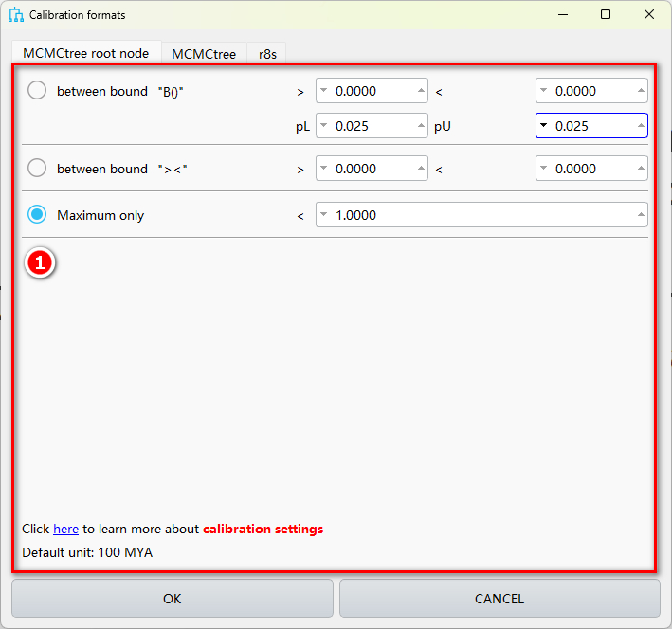Select the Maximum only radio button
This screenshot has width=672, height=629.
[x=37, y=215]
